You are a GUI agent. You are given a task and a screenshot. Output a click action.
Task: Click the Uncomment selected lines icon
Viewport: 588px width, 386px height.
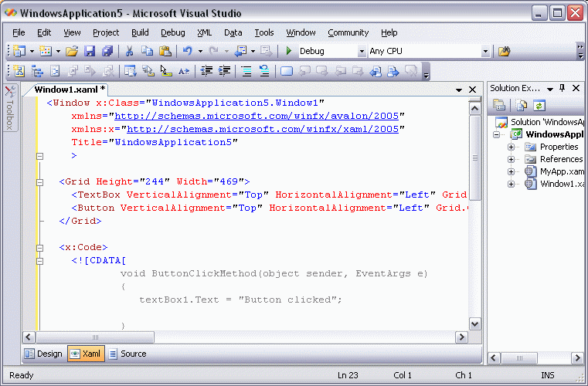pos(264,71)
